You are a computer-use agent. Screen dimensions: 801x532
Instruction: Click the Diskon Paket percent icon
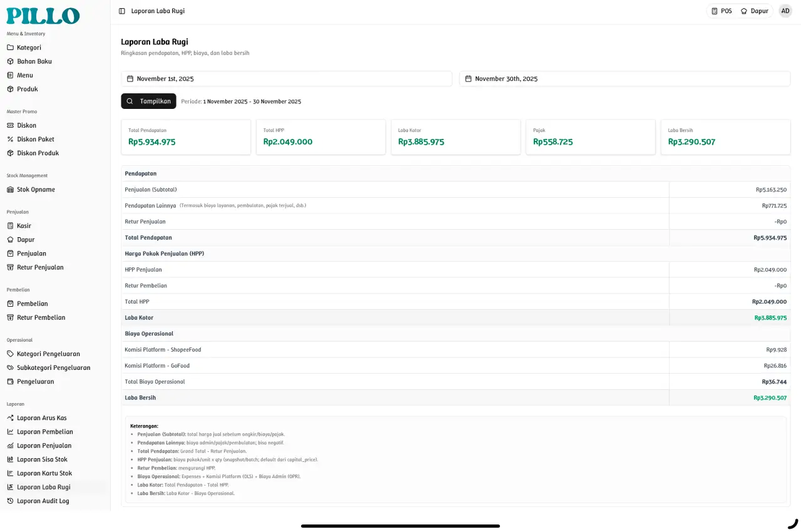coord(11,139)
